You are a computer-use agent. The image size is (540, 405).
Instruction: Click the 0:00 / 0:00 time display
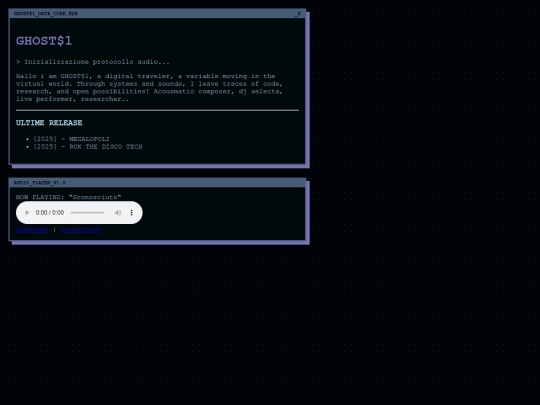(x=50, y=212)
